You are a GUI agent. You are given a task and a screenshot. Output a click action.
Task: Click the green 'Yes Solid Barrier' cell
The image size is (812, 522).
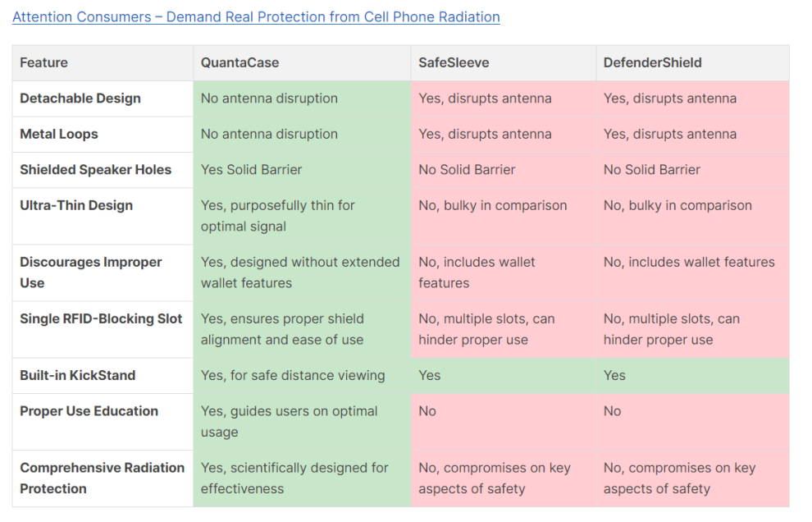[252, 170]
